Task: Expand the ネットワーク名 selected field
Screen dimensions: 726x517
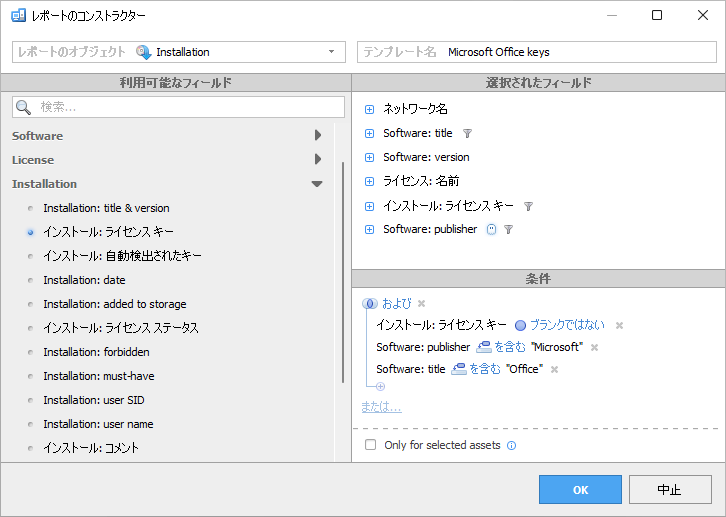Action: click(x=369, y=109)
